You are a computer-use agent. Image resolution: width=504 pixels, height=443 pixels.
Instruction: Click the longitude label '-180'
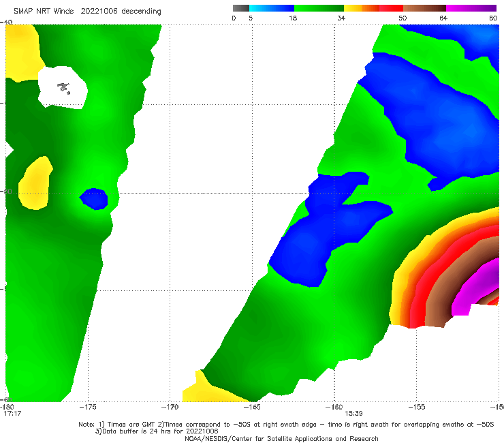tap(7, 407)
